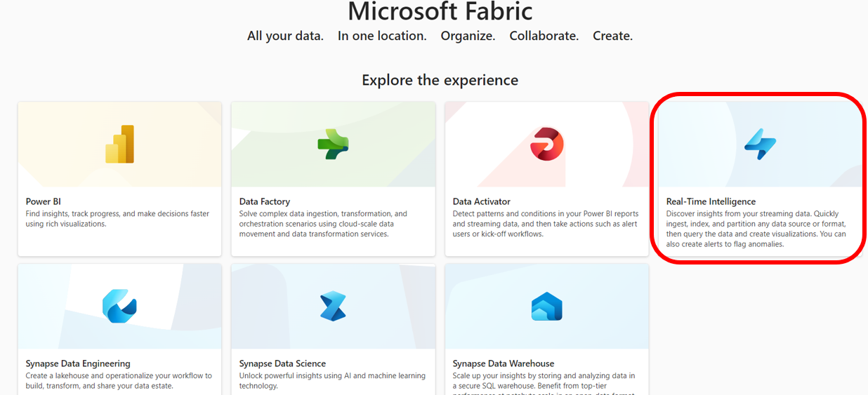Click the Synapse Data Engineering icon
Viewport: 868px width, 395px height.
click(119, 306)
